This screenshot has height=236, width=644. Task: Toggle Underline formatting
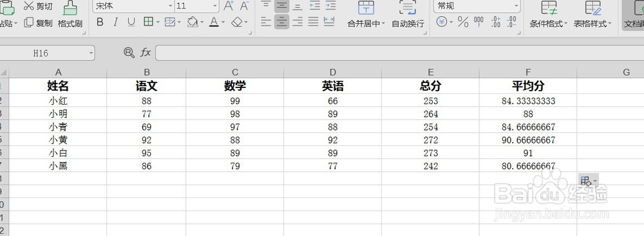131,22
